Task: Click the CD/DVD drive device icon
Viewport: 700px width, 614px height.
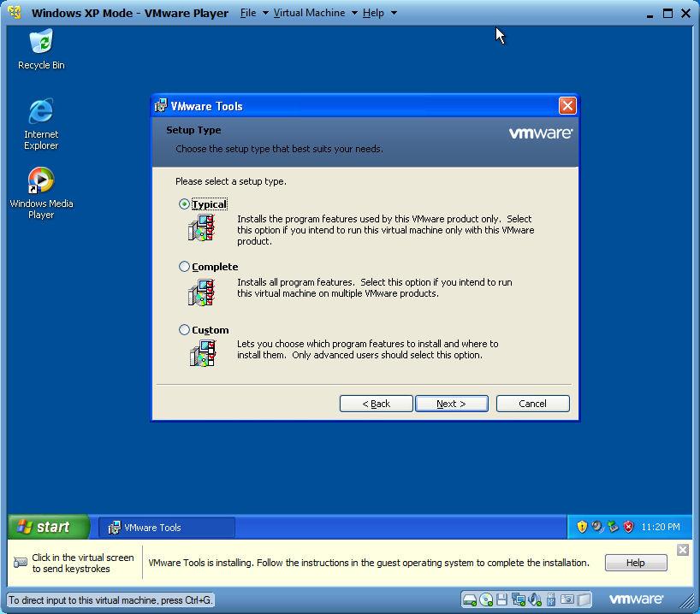Action: [486, 599]
